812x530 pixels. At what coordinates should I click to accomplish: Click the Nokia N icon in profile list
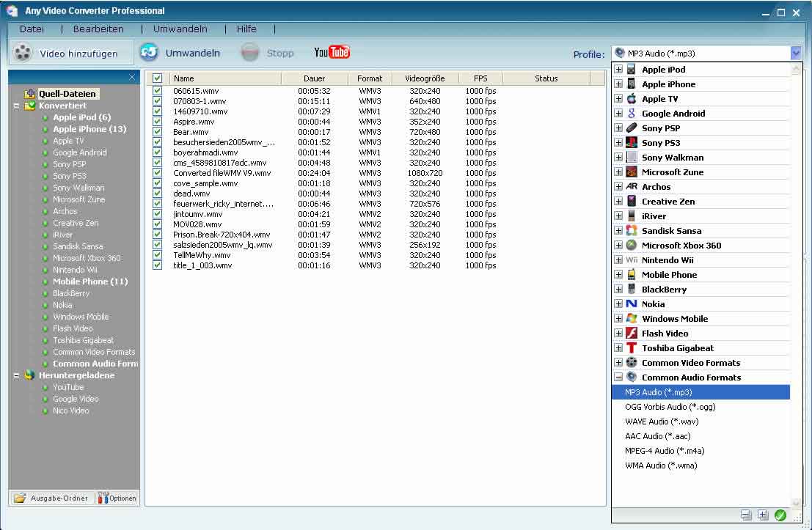tap(632, 303)
